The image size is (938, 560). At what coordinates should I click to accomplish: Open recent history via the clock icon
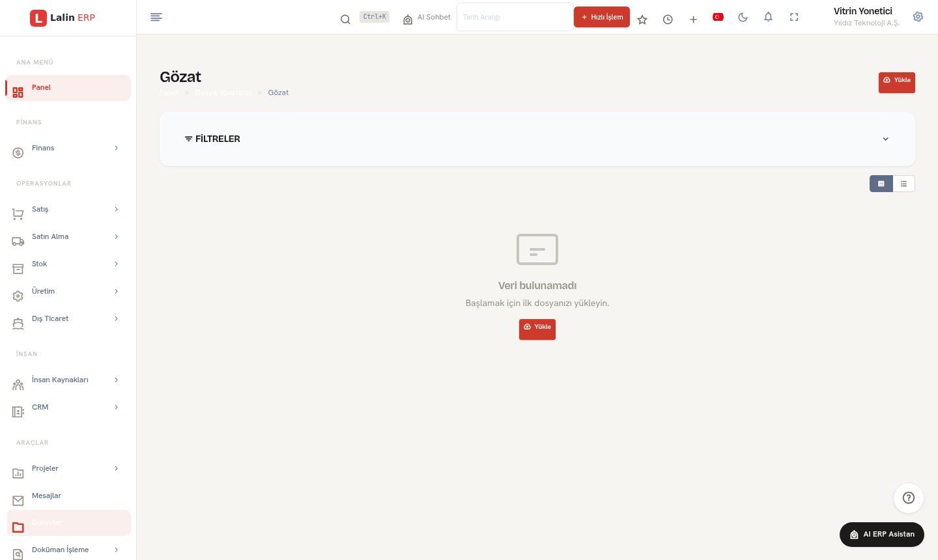click(x=668, y=20)
